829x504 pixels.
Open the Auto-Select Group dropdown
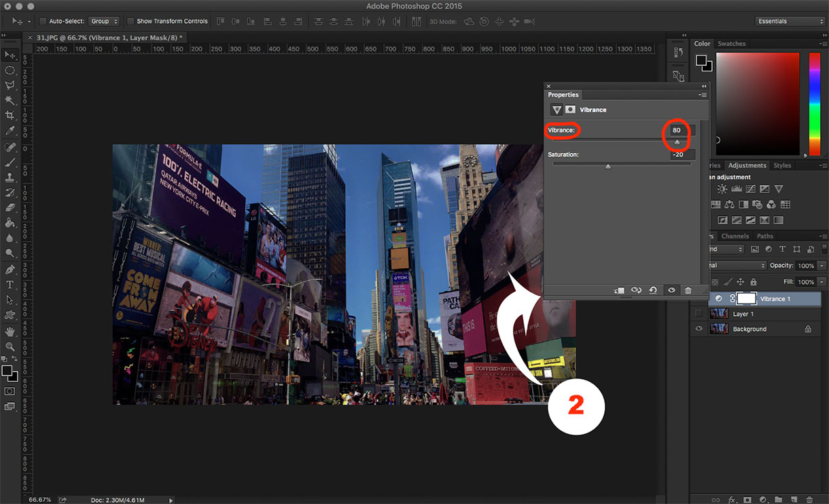click(104, 22)
